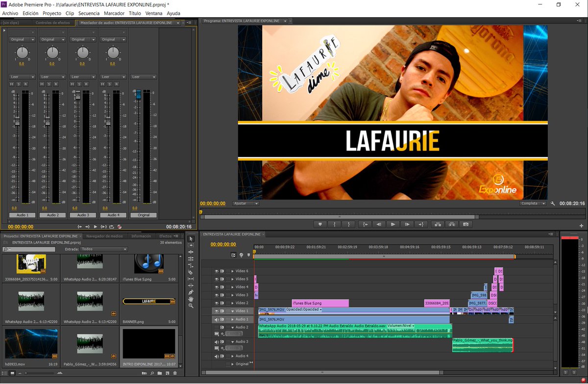This screenshot has height=384, width=588.
Task: Click New Bin folder icon
Action: click(x=160, y=373)
